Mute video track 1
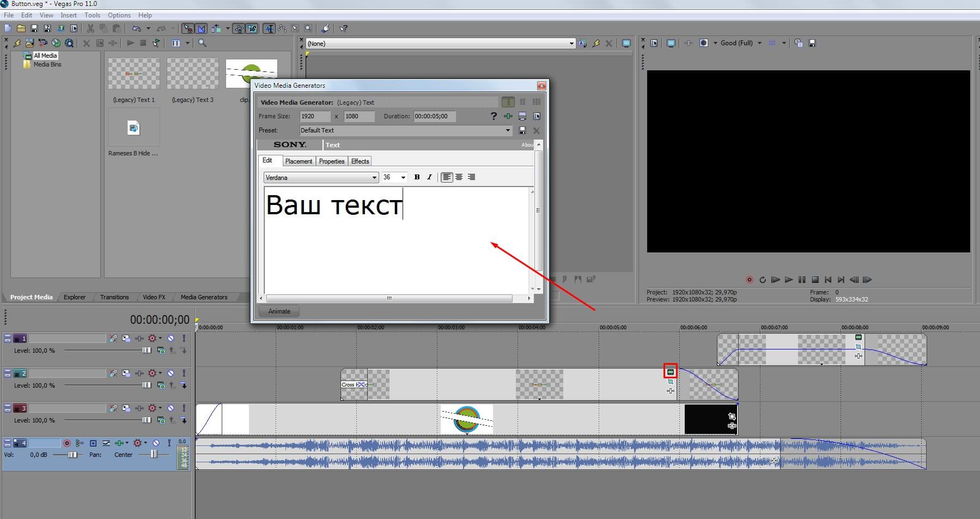980x519 pixels. 171,339
